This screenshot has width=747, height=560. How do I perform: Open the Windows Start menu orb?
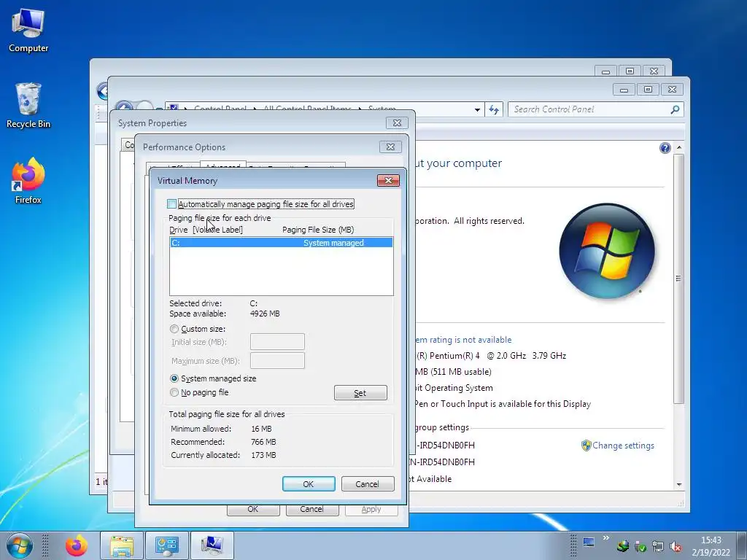pyautogui.click(x=20, y=545)
